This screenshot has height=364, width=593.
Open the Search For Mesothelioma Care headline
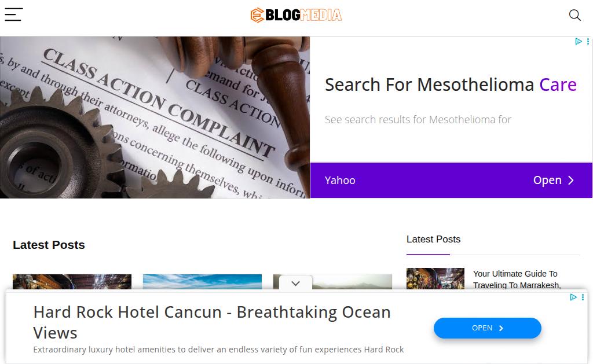click(451, 84)
